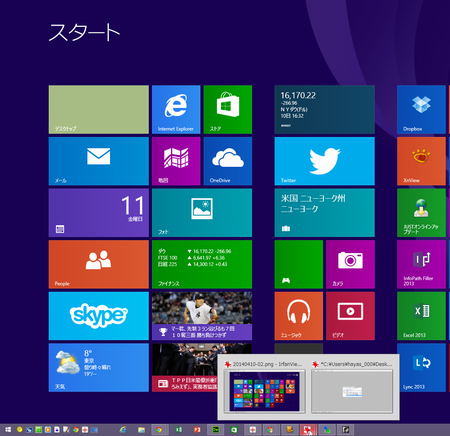Click the red PowerPoint icon in taskbar
Viewport: 450px width, 436px height.
tap(197, 430)
